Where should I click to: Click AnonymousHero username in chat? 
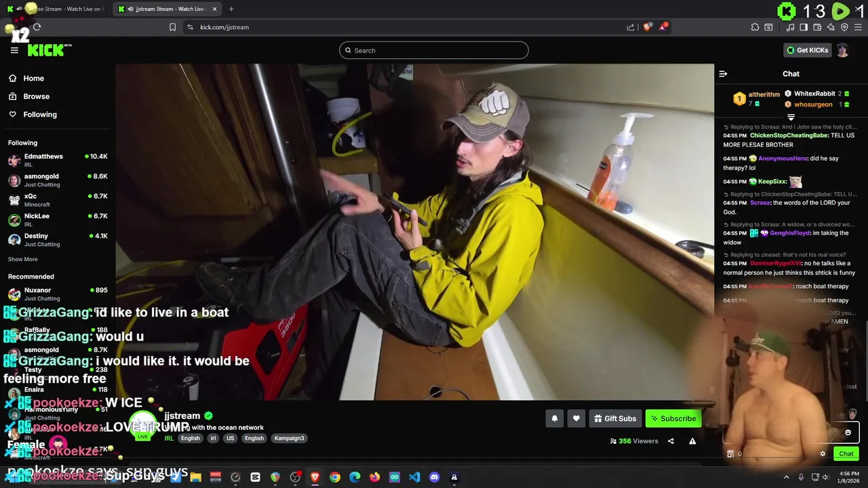[783, 159]
